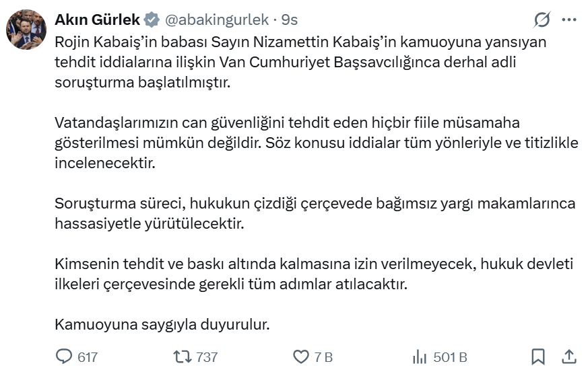Click the display name Akın Gürlek
Screen dimensions: 588x374
(x=98, y=20)
